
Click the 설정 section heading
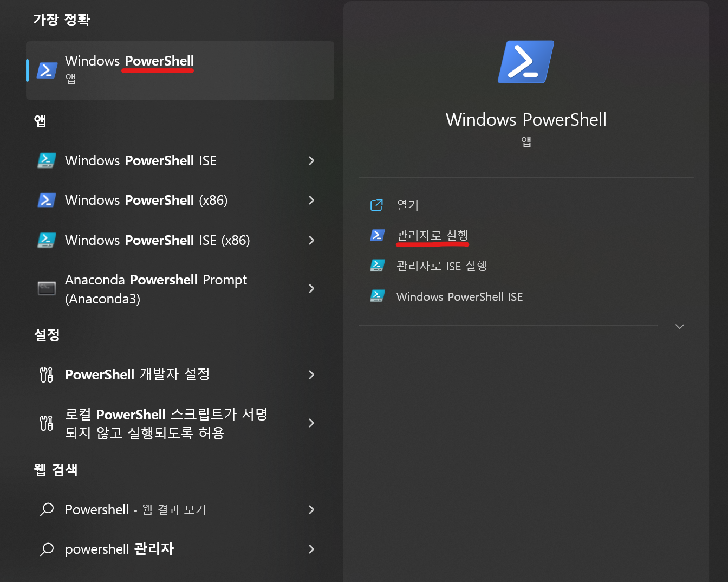[47, 334]
